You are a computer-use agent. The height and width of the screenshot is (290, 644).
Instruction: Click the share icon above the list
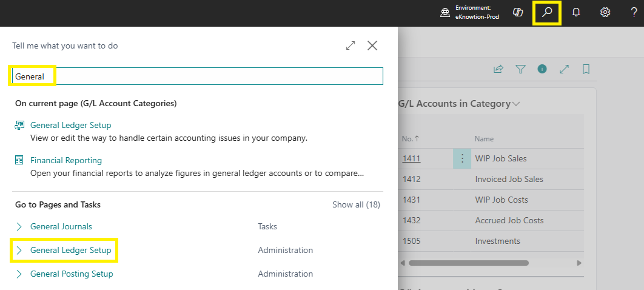click(498, 69)
